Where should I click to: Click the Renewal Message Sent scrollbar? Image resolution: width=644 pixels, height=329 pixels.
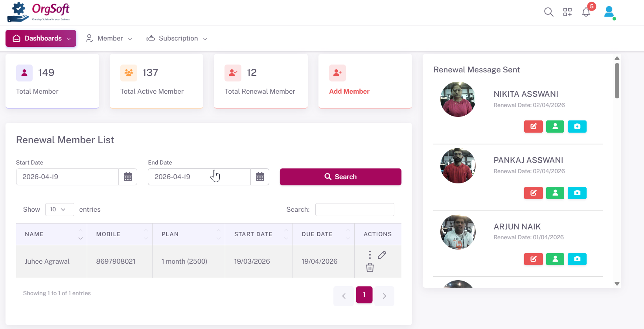(x=617, y=81)
